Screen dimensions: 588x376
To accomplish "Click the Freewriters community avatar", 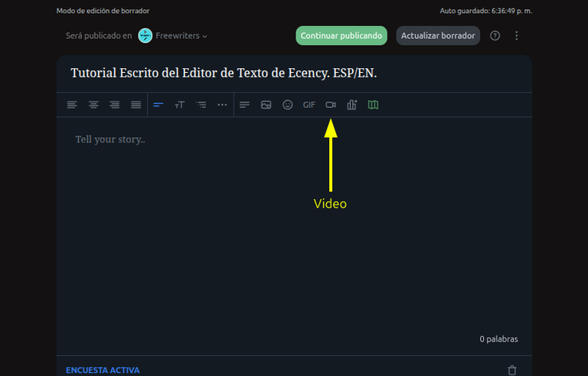I will pyautogui.click(x=145, y=36).
